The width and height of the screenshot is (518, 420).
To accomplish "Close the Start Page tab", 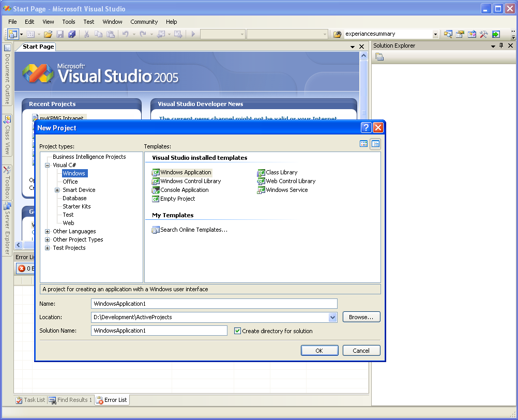I will click(362, 47).
